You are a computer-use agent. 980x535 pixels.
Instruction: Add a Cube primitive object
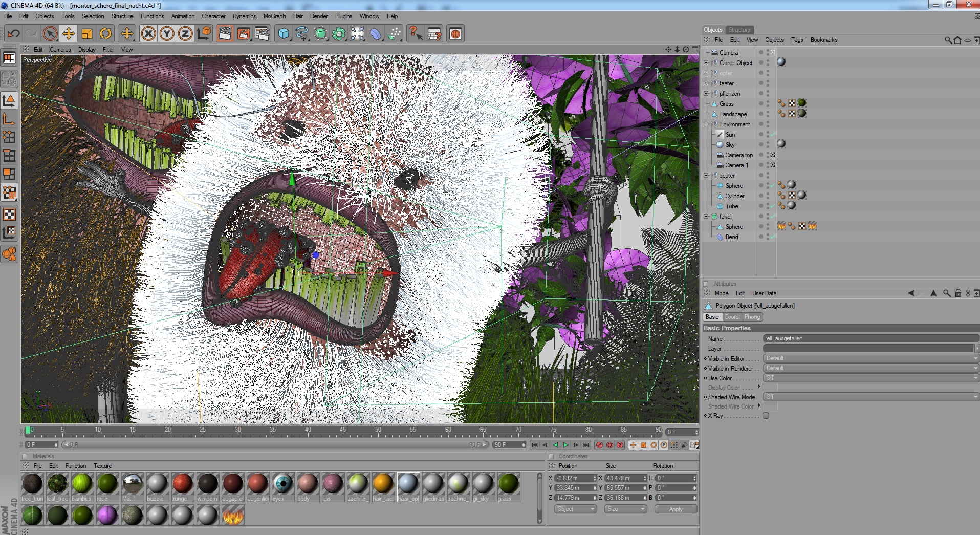(x=284, y=34)
